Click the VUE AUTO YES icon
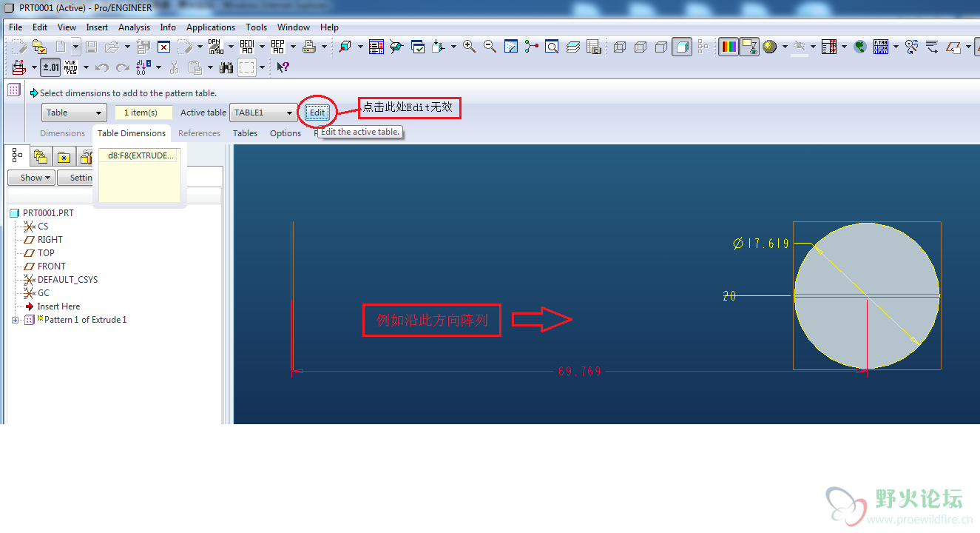The width and height of the screenshot is (980, 533). point(71,67)
